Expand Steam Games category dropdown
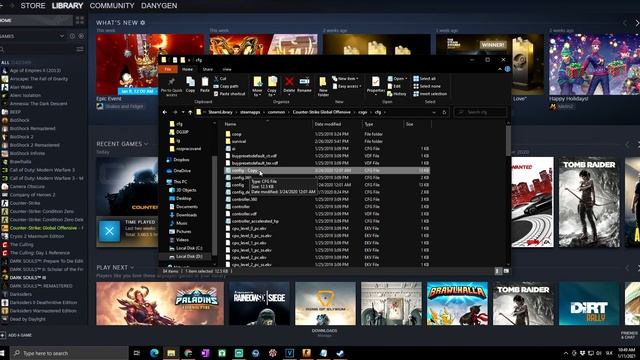This screenshot has width=640, height=360. tap(62, 36)
